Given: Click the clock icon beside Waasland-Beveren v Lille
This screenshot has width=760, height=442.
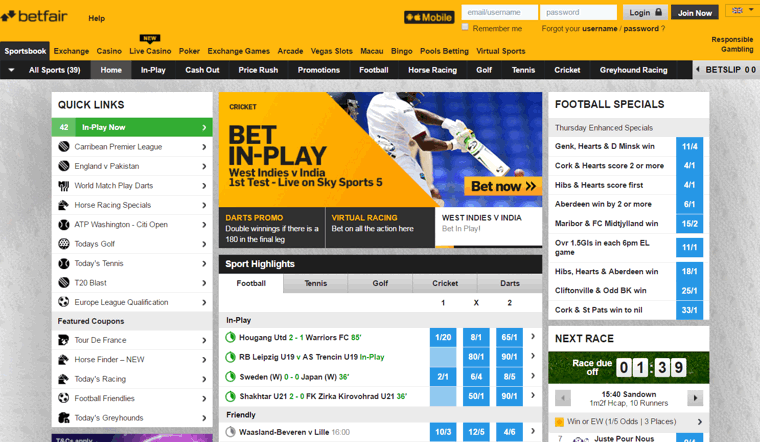Looking at the screenshot, I should [231, 432].
